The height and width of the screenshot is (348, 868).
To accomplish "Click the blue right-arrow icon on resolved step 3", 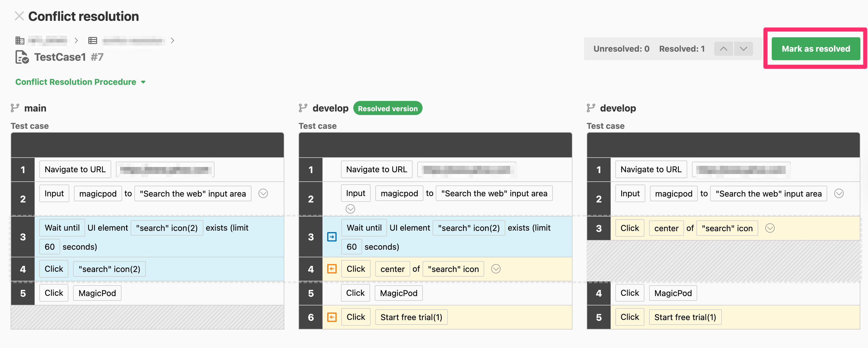I will (332, 237).
